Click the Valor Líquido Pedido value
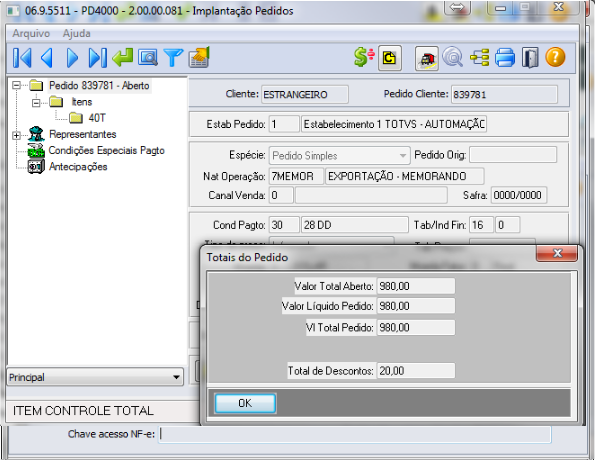This screenshot has width=595, height=460. click(x=416, y=306)
